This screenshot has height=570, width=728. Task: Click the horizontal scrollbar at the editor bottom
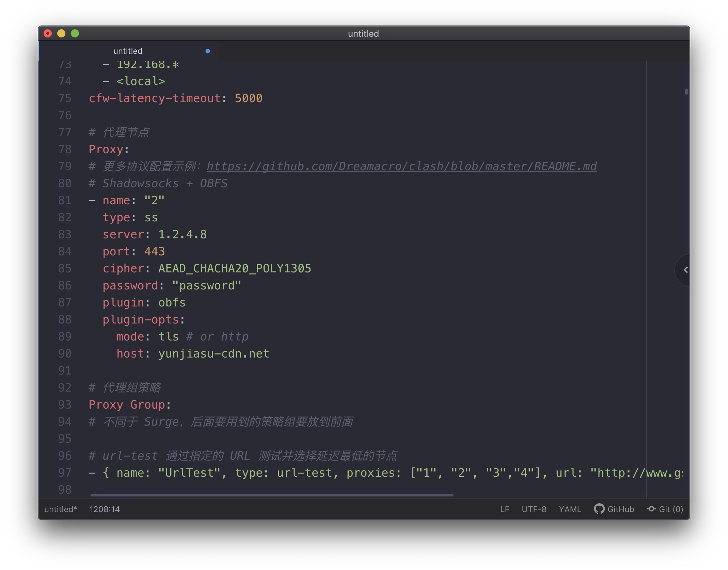272,495
